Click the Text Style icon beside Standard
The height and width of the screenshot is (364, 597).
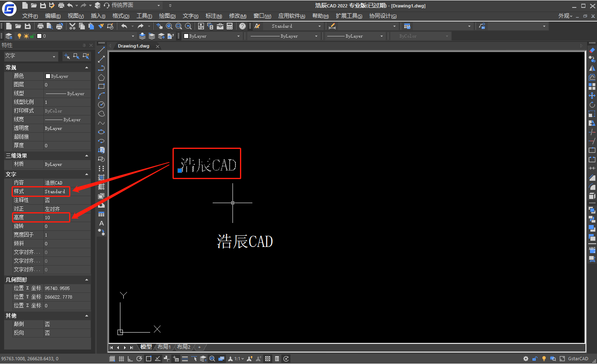point(257,26)
